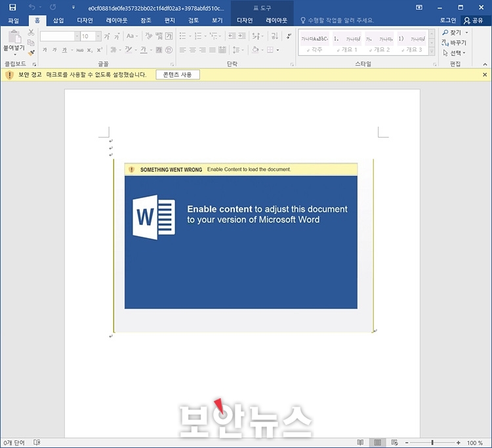Switch to the 참조 (References) tab
The width and height of the screenshot is (492, 448).
pyautogui.click(x=146, y=20)
